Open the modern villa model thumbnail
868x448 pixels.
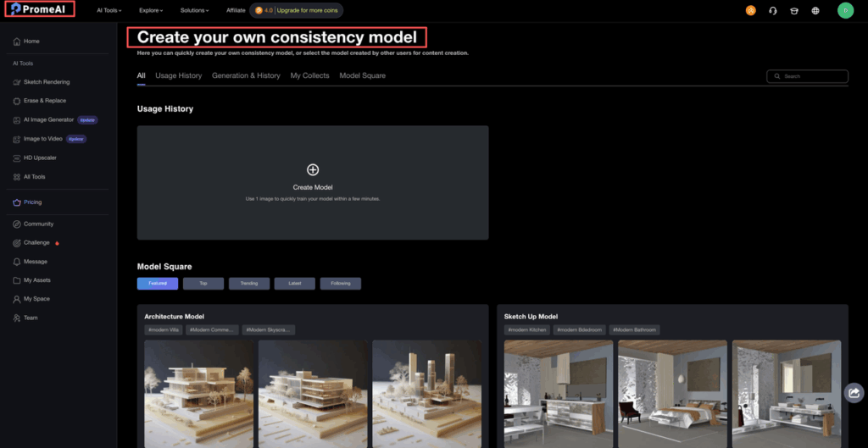pos(198,394)
